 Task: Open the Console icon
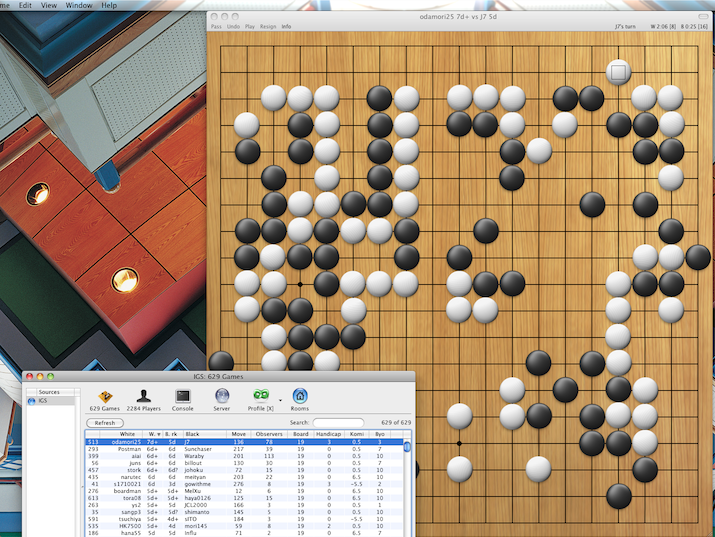click(183, 395)
